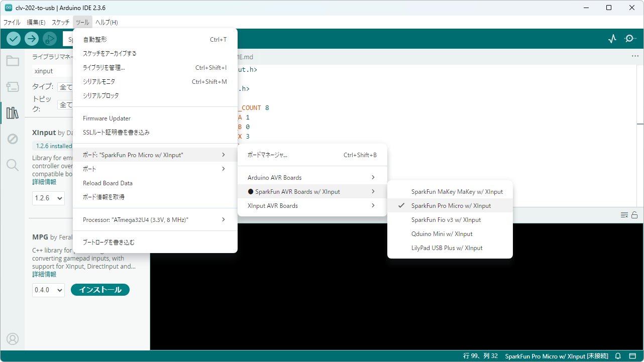
Task: Open the Boards Manager sidebar icon
Action: pyautogui.click(x=13, y=87)
